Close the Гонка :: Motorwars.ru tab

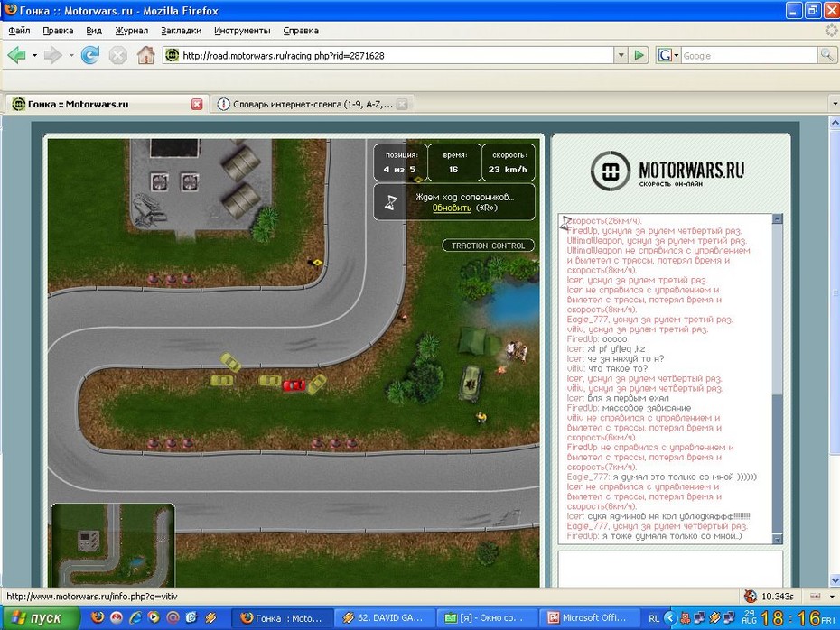coord(197,104)
